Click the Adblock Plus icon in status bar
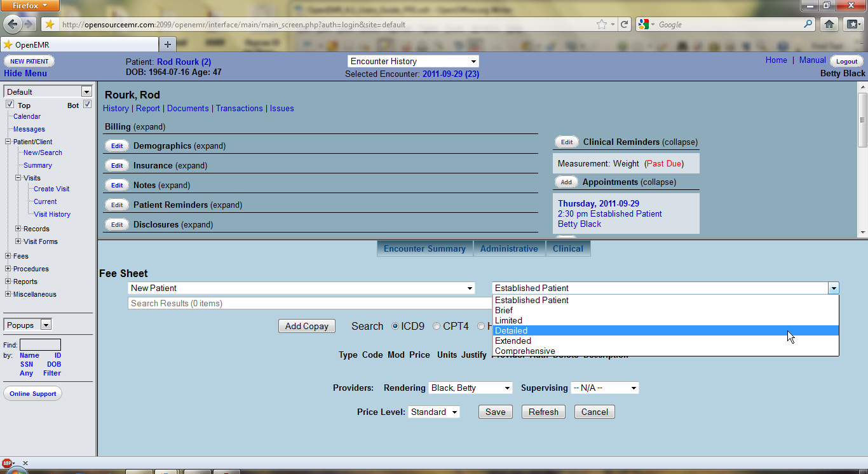 pyautogui.click(x=7, y=463)
